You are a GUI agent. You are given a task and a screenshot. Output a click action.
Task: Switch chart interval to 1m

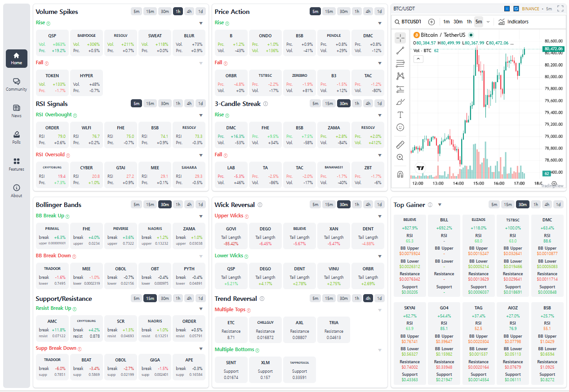(446, 22)
